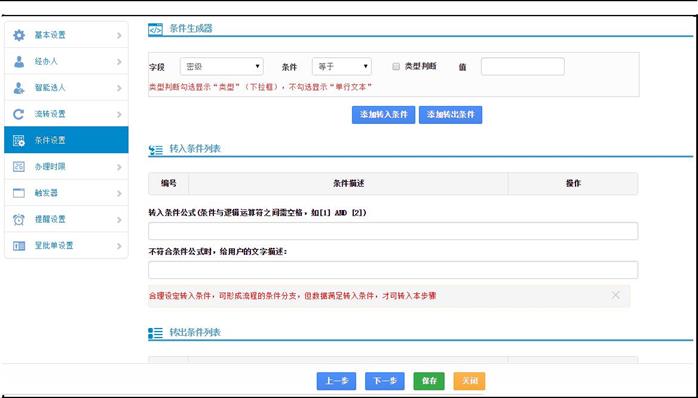Expand the 呈批单设置 chevron arrow
The height and width of the screenshot is (398, 698).
pyautogui.click(x=119, y=246)
